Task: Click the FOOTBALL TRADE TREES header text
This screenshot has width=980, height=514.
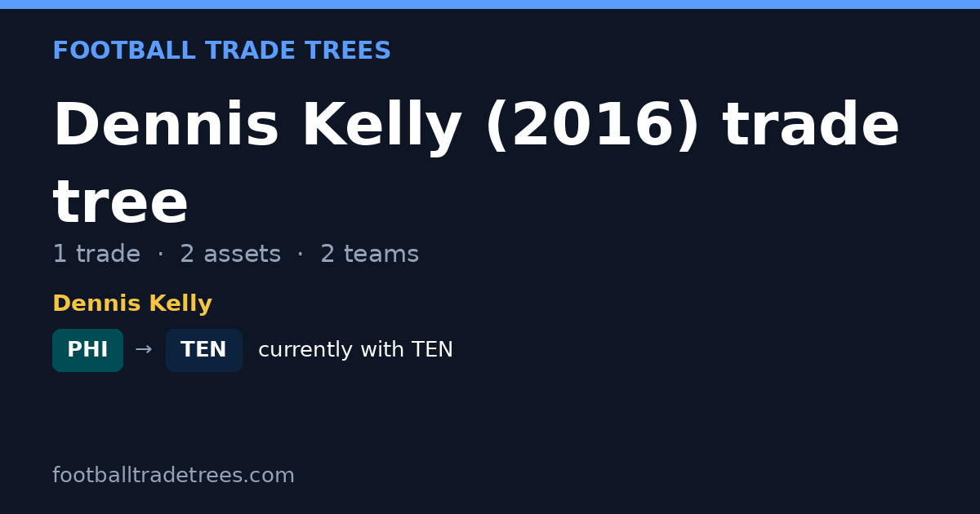Action: [x=221, y=51]
